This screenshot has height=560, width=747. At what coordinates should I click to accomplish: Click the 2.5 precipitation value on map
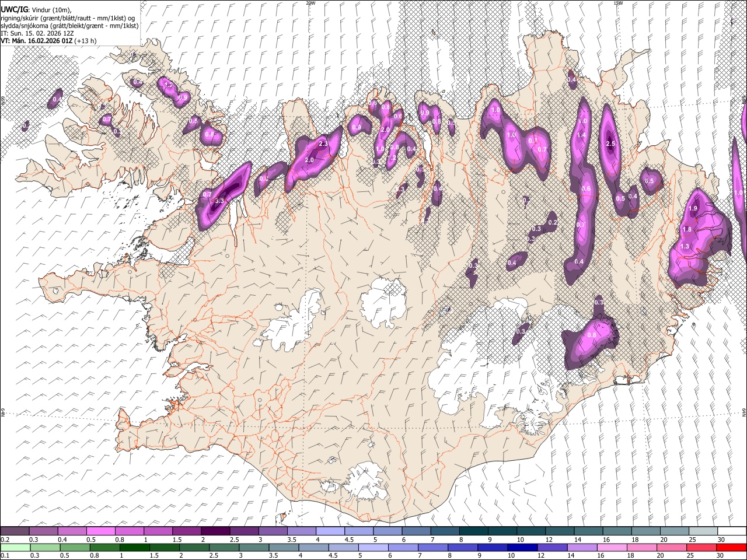tap(611, 143)
